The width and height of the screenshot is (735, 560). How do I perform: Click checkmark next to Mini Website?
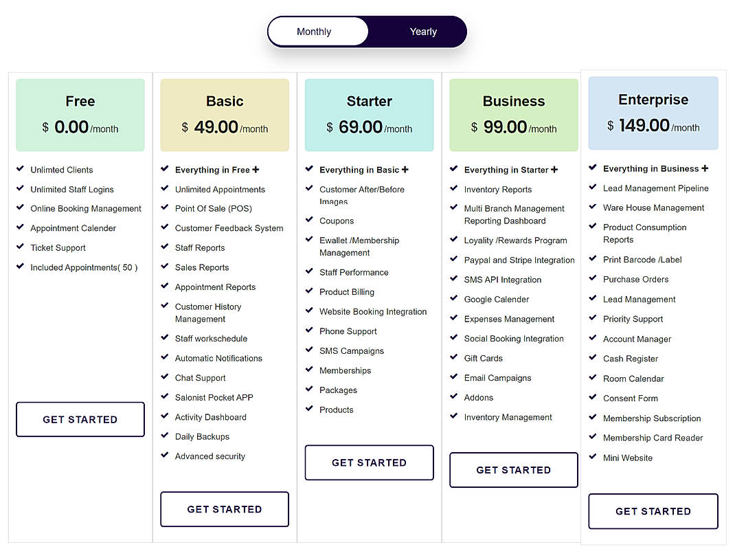tap(593, 456)
